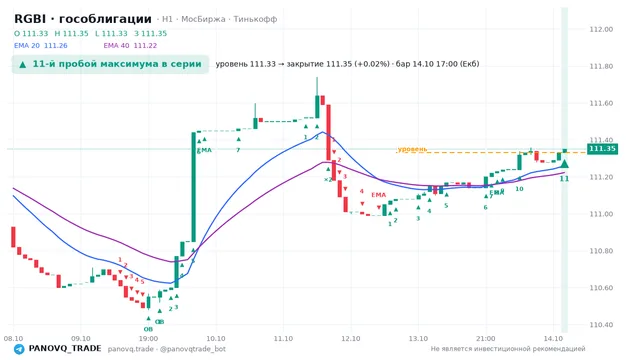640x360 pixels.
Task: Click the 13.10 date axis label
Action: 418,339
